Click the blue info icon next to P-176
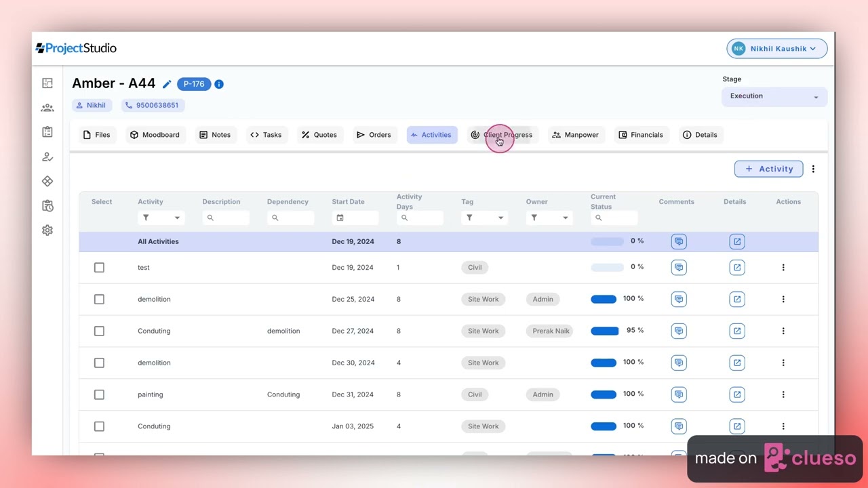Image resolution: width=868 pixels, height=488 pixels. [219, 84]
